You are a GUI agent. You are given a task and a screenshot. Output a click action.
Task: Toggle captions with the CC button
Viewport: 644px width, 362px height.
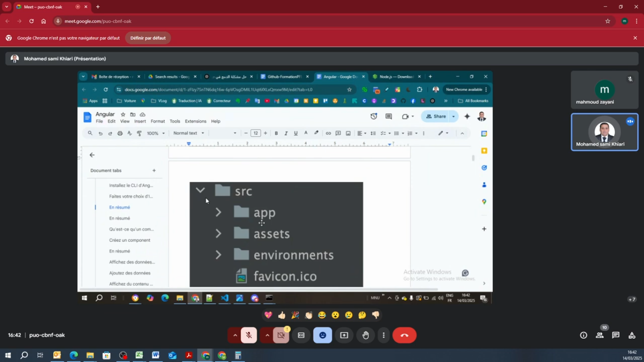[301, 335]
